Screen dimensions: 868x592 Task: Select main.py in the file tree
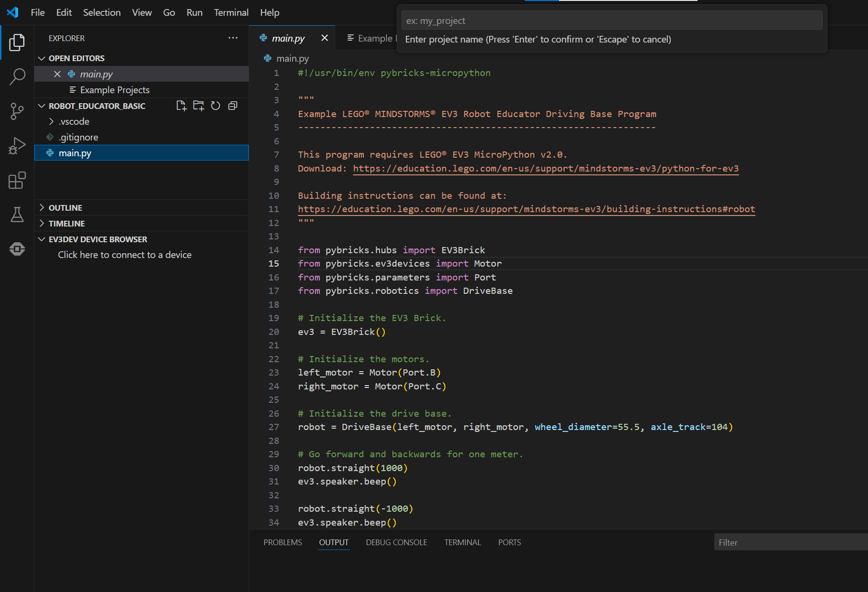(141, 153)
